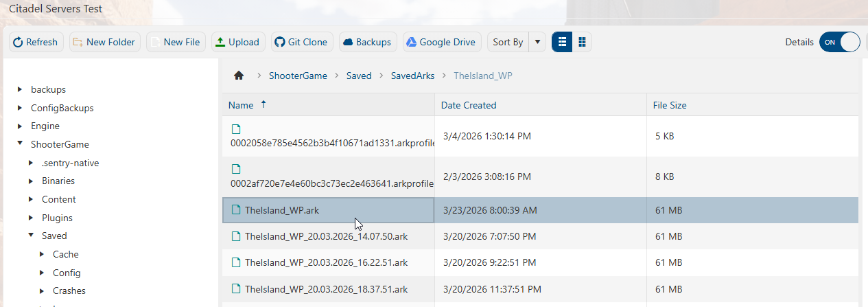Toggle the Details switch off
Viewport: 868px width, 307px height.
pyautogui.click(x=839, y=43)
